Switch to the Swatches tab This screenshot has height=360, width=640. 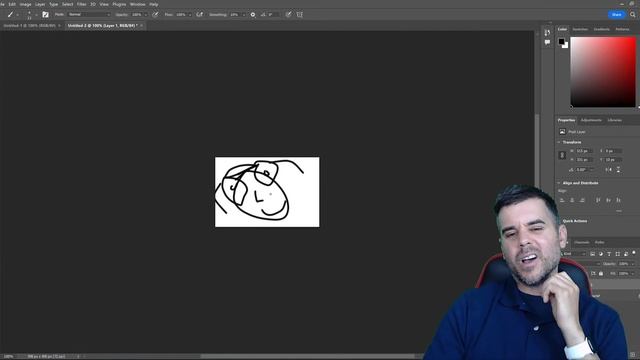(580, 29)
